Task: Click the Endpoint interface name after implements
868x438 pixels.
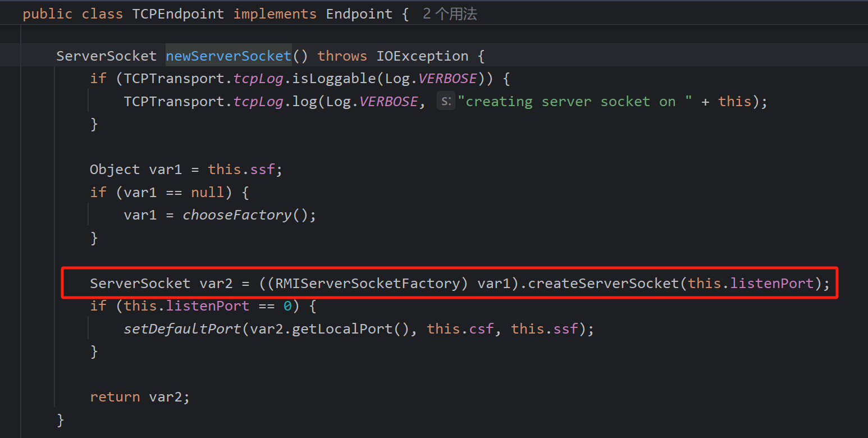Action: tap(359, 14)
